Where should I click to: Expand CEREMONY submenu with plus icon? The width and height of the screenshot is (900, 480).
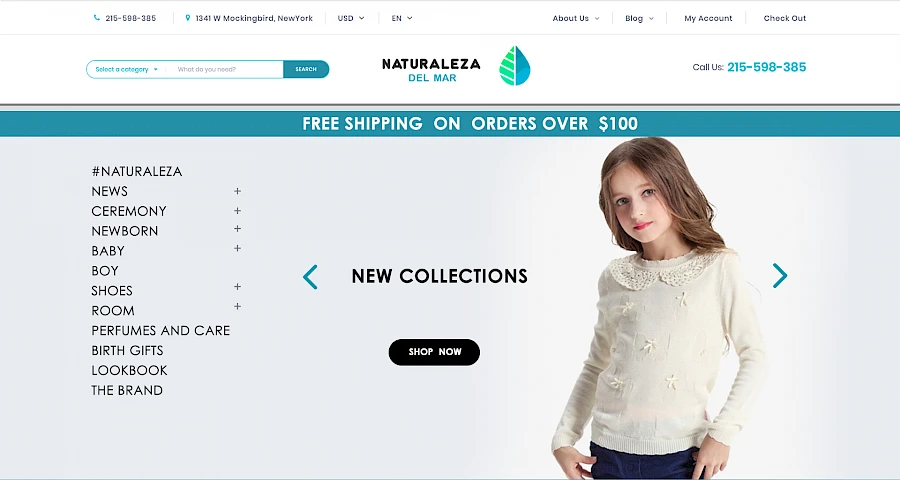click(x=237, y=211)
